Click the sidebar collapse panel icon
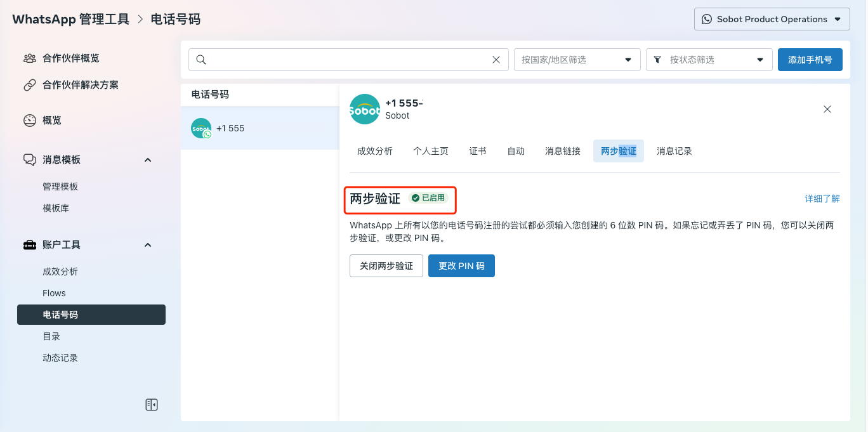The height and width of the screenshot is (432, 868). [x=152, y=405]
